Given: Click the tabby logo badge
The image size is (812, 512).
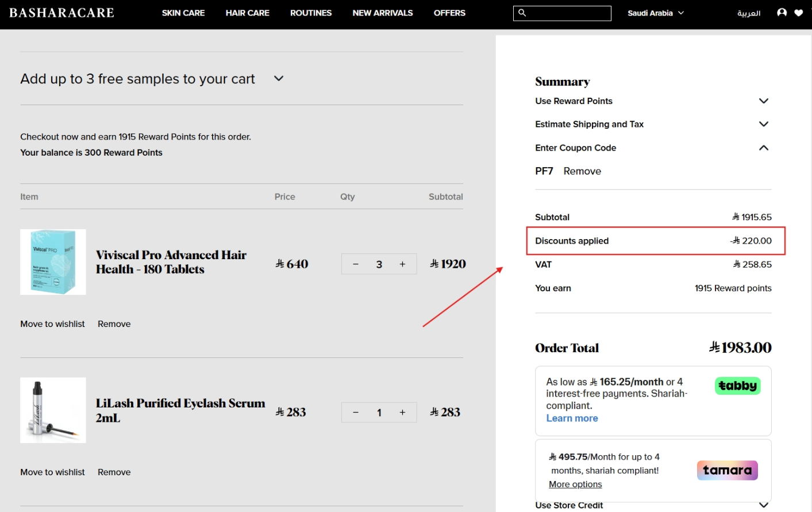Looking at the screenshot, I should (737, 386).
